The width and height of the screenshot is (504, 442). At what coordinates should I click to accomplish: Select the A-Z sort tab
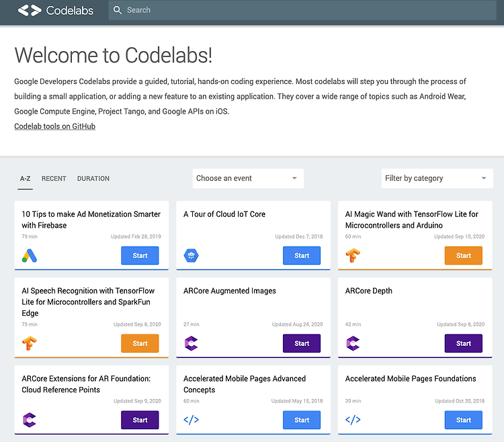[x=25, y=179]
